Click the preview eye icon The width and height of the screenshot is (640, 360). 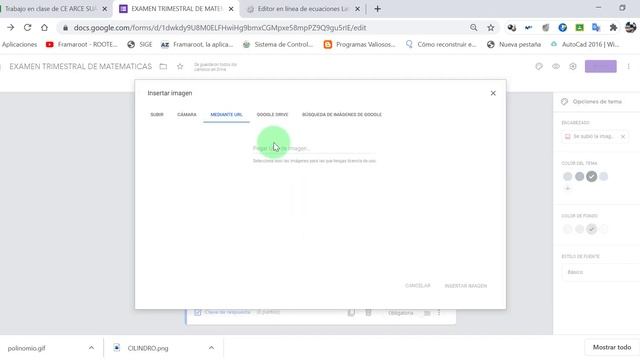tap(556, 67)
